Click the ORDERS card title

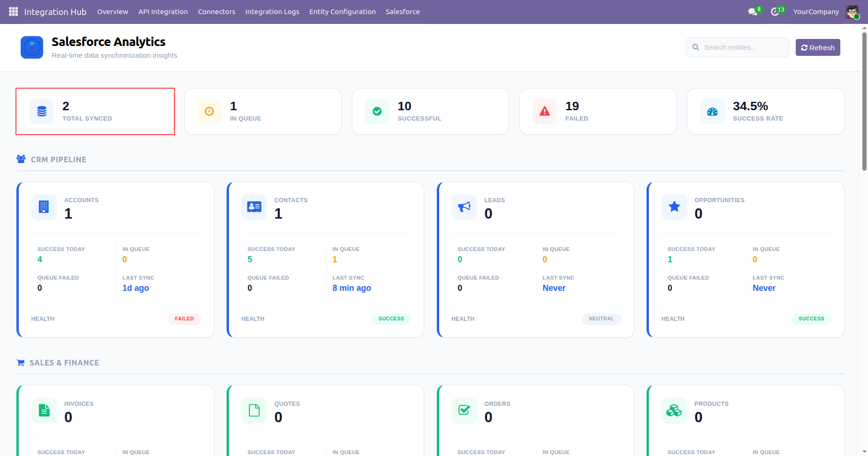(497, 403)
